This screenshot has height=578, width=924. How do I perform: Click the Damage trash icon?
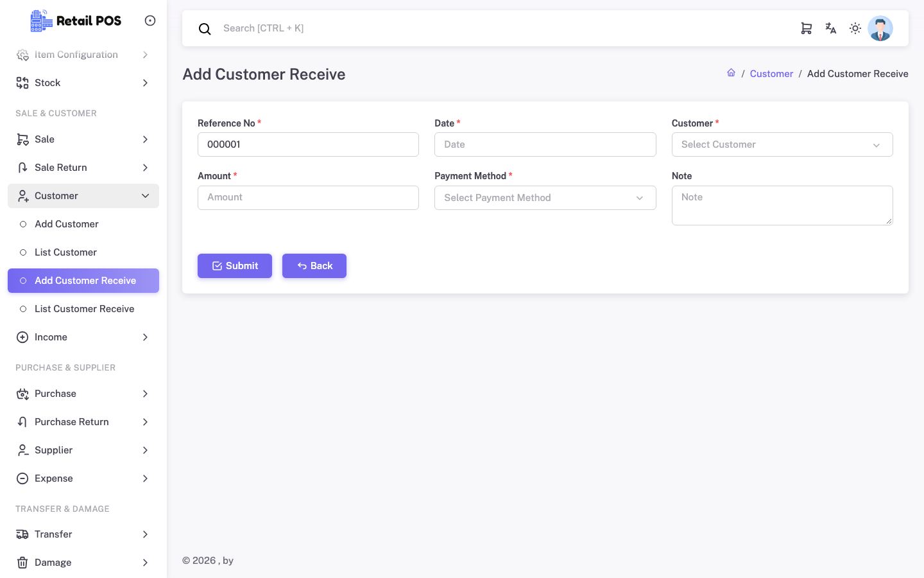[x=22, y=563]
